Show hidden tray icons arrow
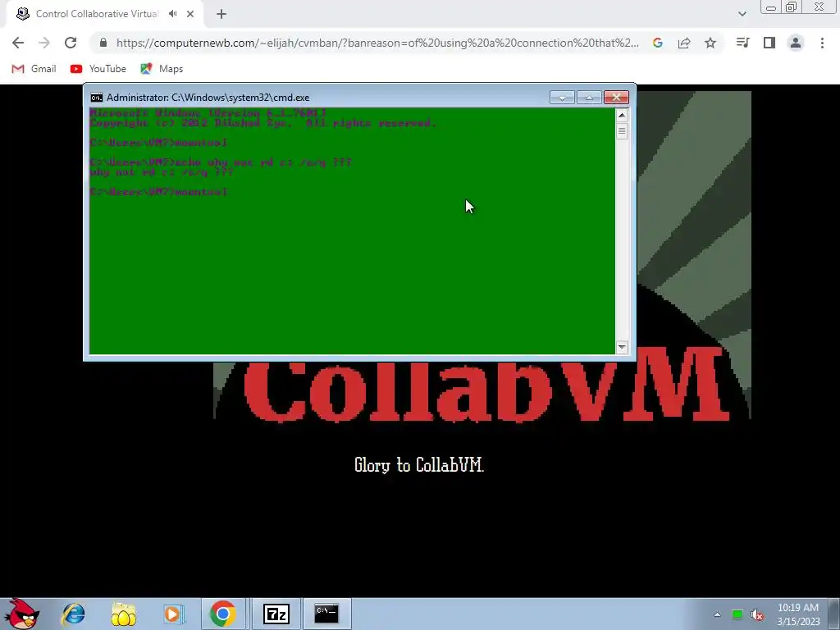 [x=717, y=614]
